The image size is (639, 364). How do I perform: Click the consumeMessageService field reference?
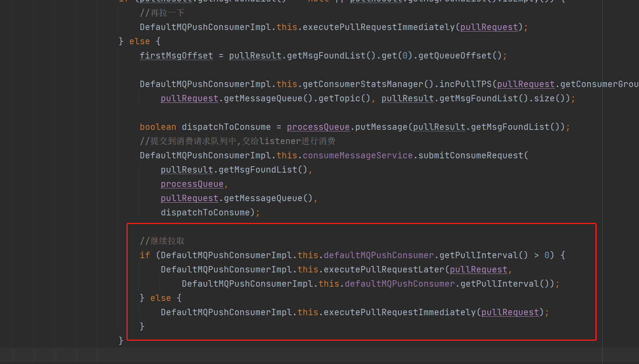tap(357, 155)
